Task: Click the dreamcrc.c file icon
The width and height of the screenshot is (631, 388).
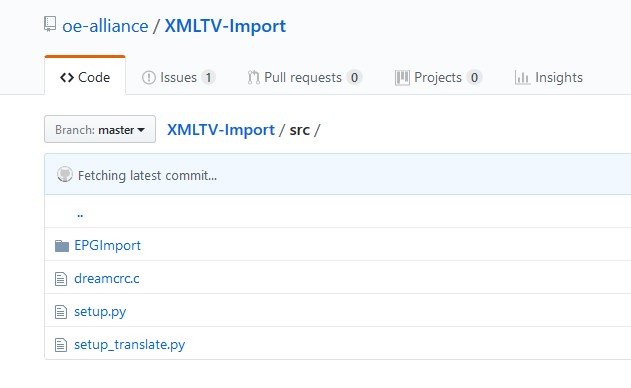Action: tap(61, 279)
